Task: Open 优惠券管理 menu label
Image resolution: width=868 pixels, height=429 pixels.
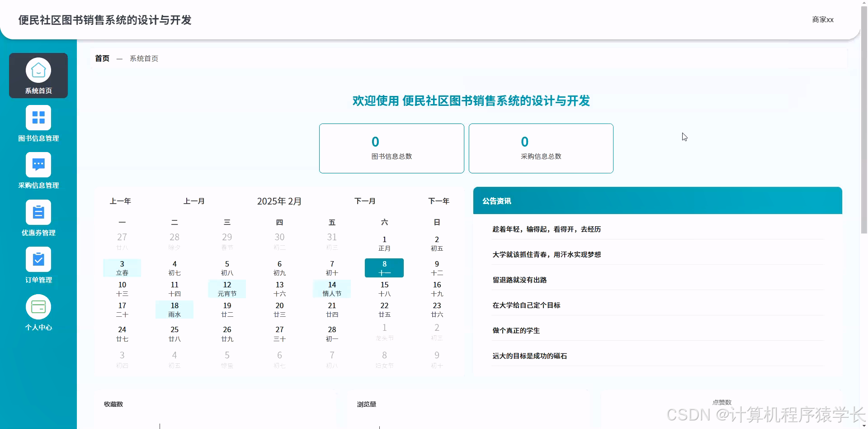Action: 38,233
